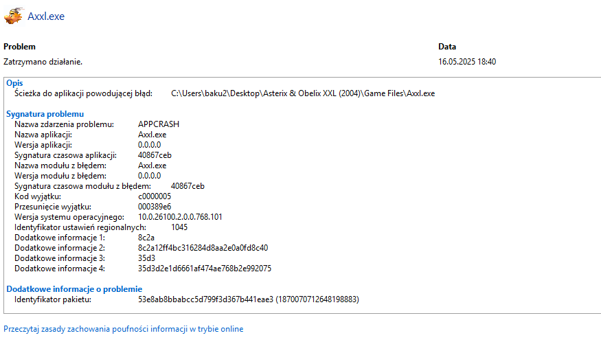This screenshot has width=601, height=364.
Task: Click the Axxl.exe title heading
Action: 46,16
